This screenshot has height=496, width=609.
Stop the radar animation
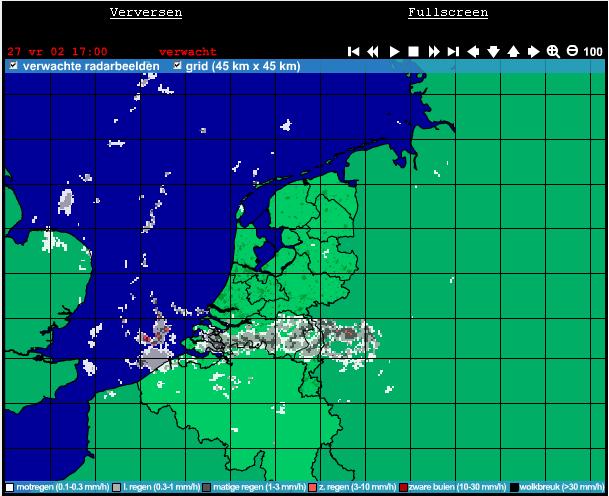(x=414, y=52)
